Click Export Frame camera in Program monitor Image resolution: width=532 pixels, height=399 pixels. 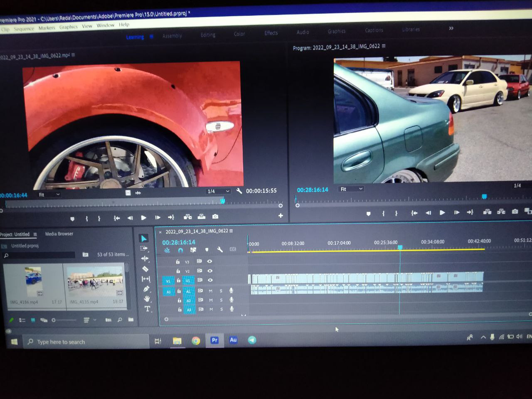(515, 212)
